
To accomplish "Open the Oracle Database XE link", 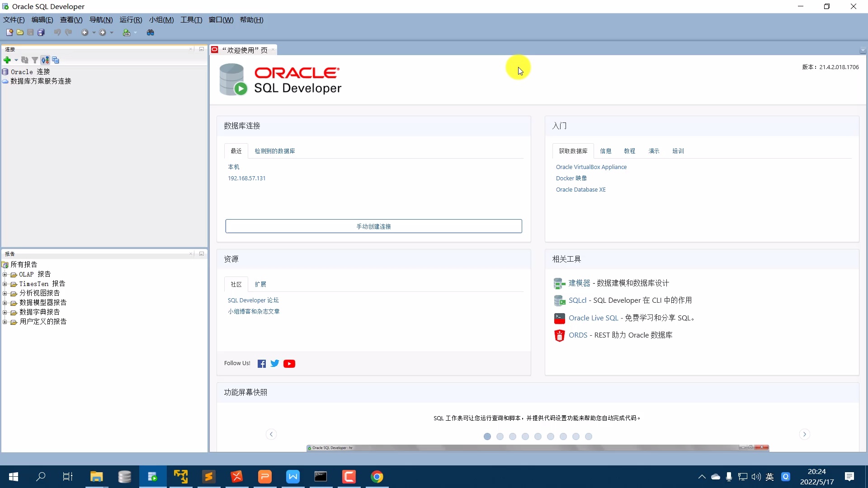I will [x=580, y=189].
